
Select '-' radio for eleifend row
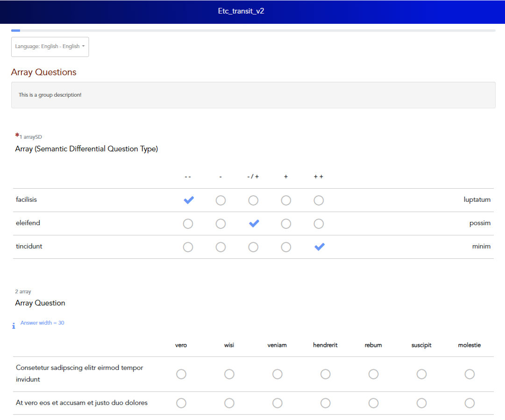pyautogui.click(x=220, y=224)
